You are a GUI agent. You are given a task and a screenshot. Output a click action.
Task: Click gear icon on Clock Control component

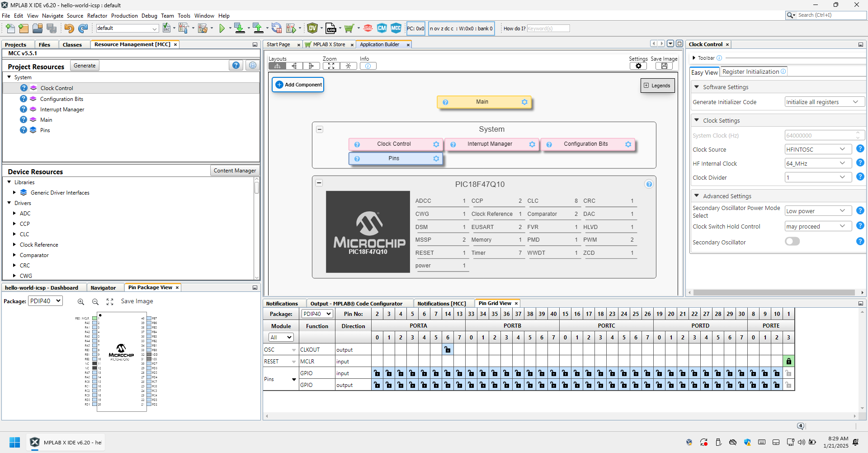(x=436, y=144)
